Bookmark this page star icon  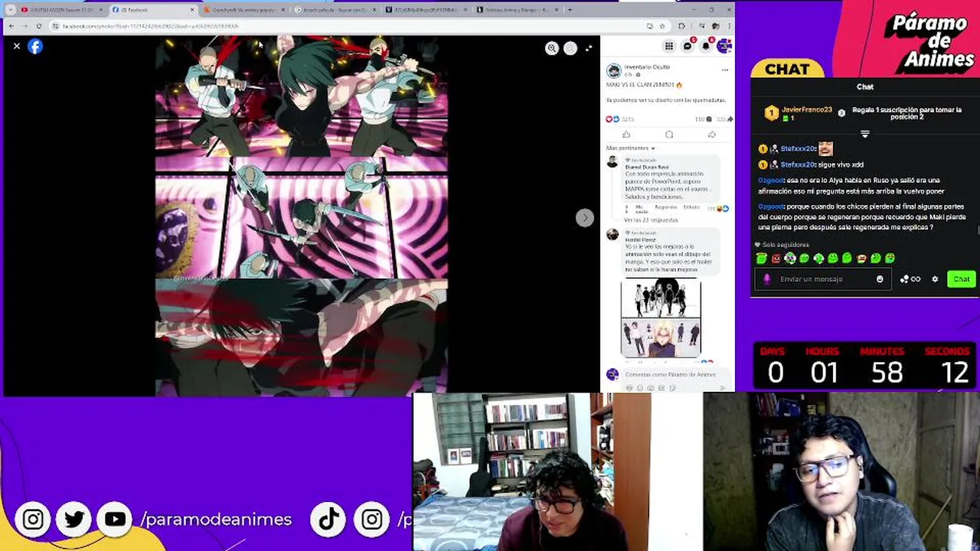(x=662, y=26)
